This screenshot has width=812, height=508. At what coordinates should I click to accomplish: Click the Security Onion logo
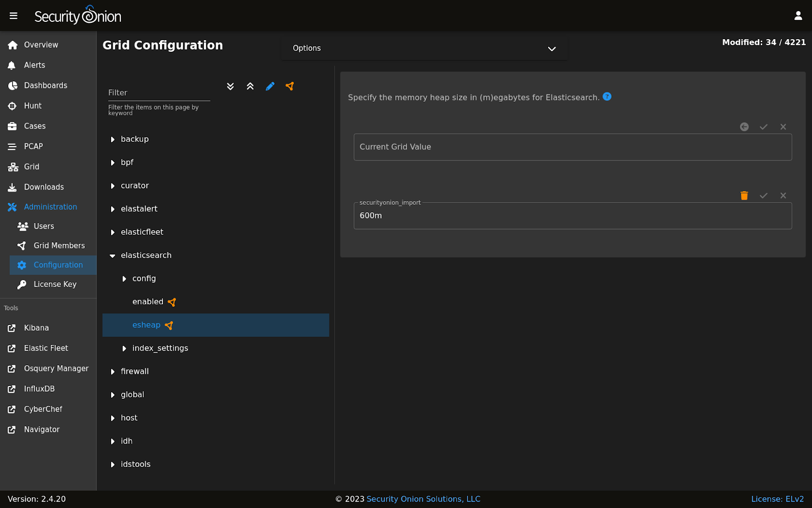(78, 15)
